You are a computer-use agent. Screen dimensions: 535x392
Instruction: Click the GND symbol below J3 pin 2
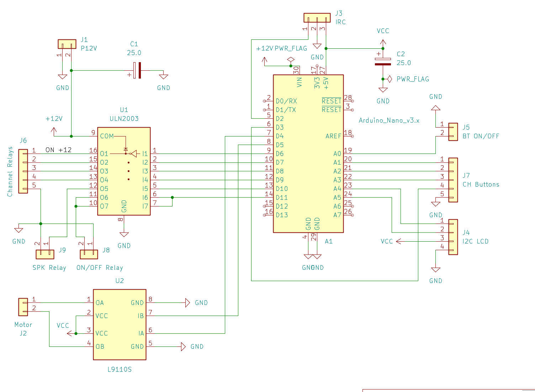point(317,46)
